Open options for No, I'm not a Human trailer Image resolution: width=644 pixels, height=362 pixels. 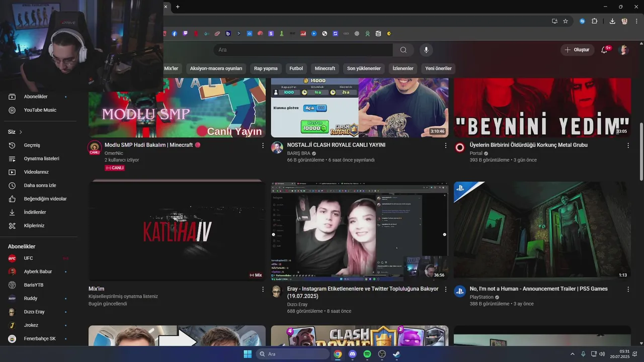628,289
